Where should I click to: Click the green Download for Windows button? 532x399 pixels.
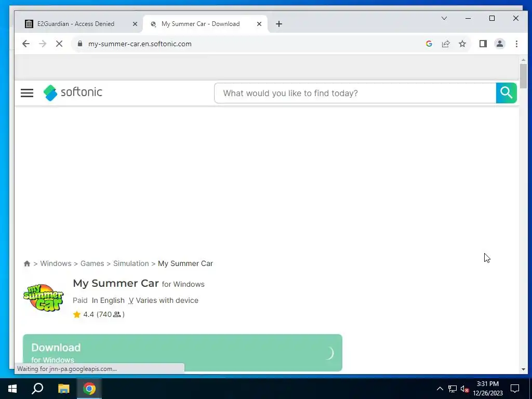coord(182,353)
